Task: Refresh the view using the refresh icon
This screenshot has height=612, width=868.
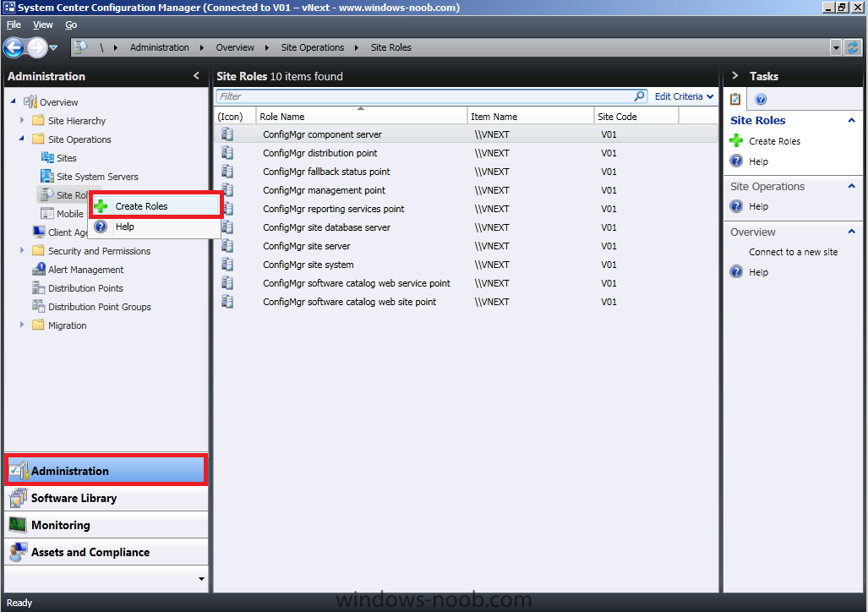Action: click(853, 47)
